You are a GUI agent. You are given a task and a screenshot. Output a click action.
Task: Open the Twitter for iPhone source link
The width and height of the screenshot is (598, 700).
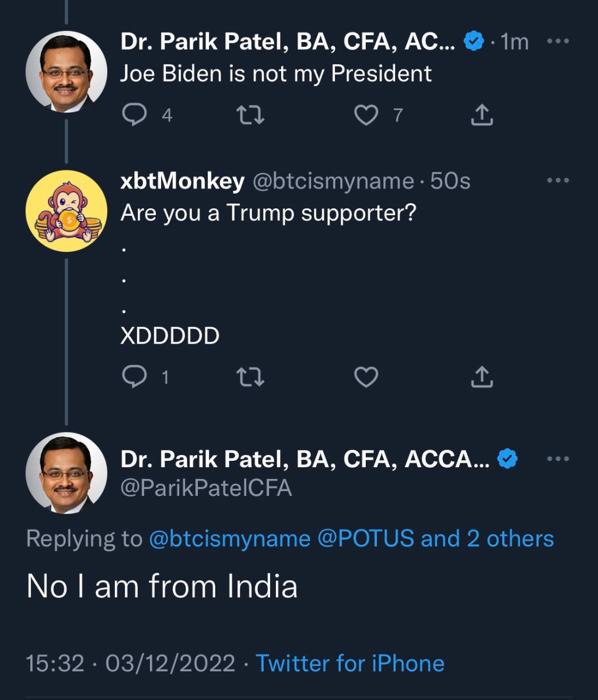350,663
